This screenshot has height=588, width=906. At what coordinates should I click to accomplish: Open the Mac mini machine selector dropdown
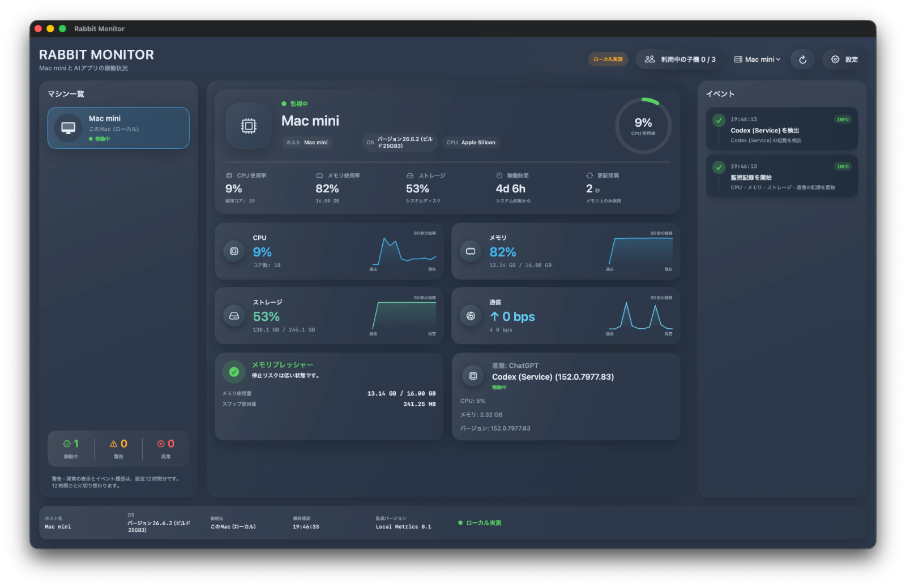click(757, 59)
